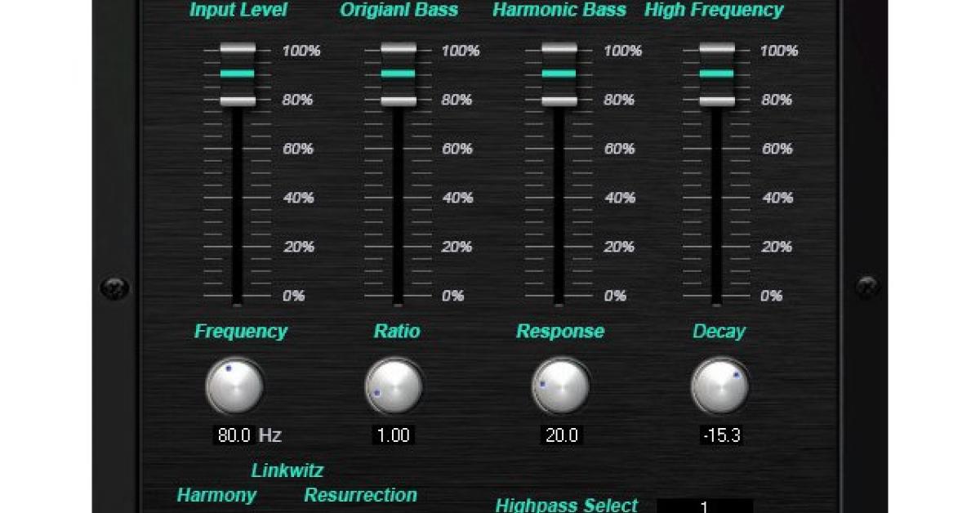This screenshot has width=980, height=513.
Task: Click the Response knob
Action: click(x=562, y=386)
